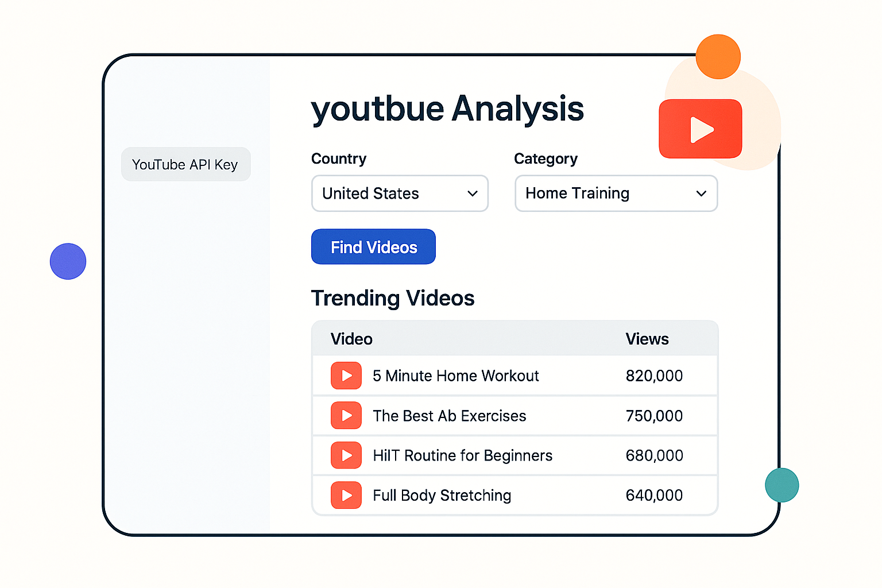This screenshot has width=882, height=588.
Task: Click the purple circle on the left edge
Action: tap(68, 261)
